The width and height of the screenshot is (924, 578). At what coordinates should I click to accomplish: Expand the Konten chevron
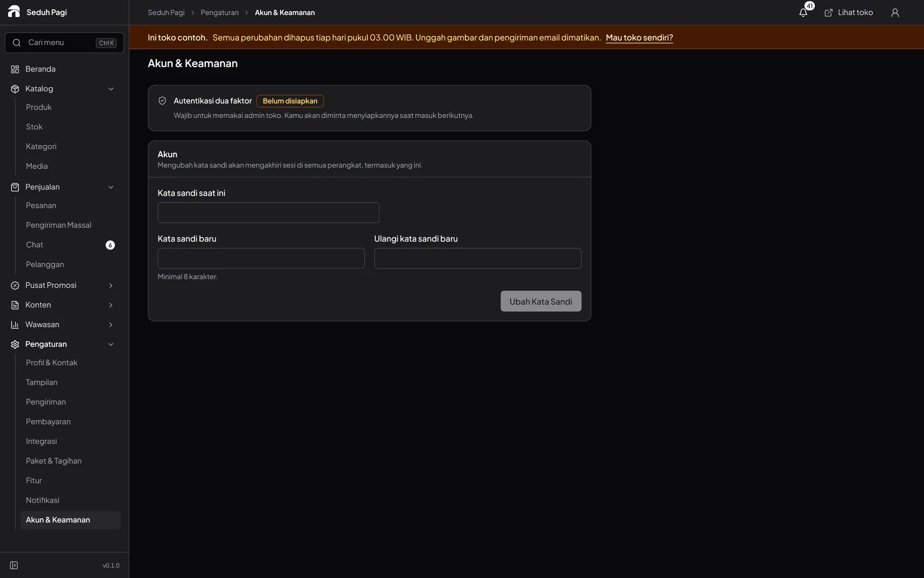pyautogui.click(x=111, y=305)
